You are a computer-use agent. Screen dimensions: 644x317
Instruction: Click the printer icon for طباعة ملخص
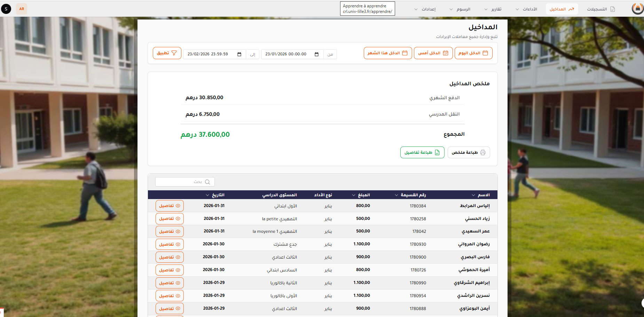[x=483, y=152]
